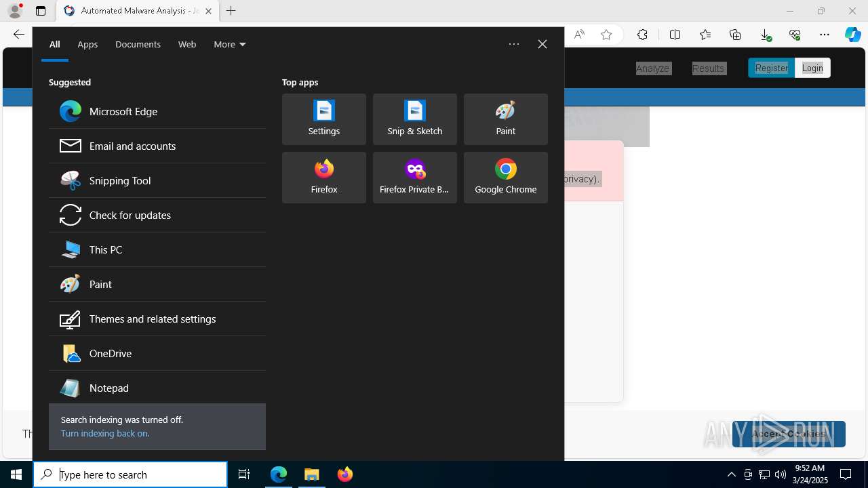Toggle Read aloud in Edge toolbar
The image size is (868, 488).
pos(579,35)
